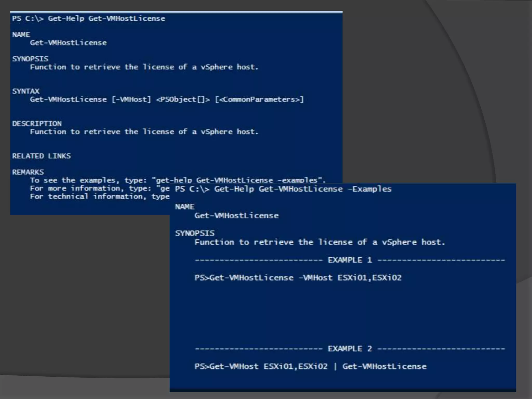Click the SYNOPSIS heading in the lower console

pos(195,233)
